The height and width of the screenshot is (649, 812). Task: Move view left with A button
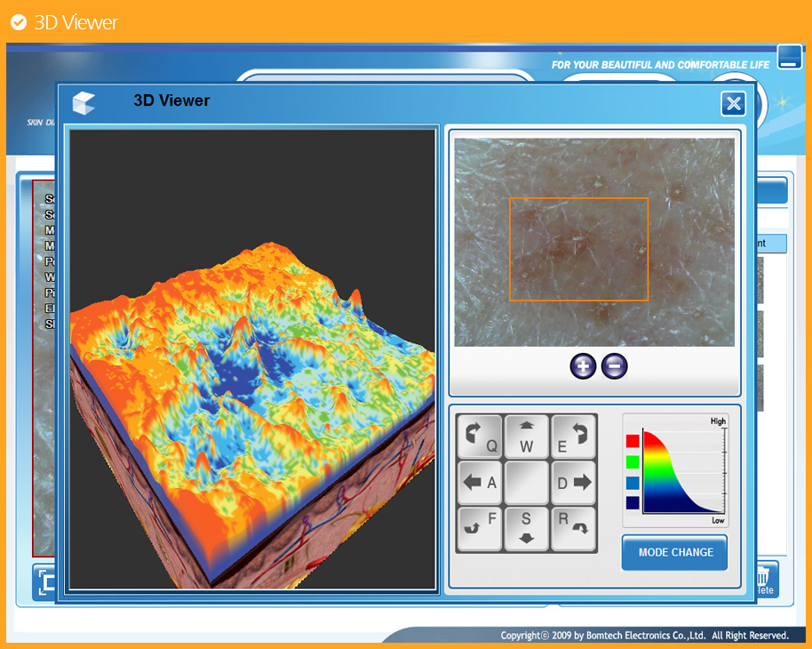[481, 483]
